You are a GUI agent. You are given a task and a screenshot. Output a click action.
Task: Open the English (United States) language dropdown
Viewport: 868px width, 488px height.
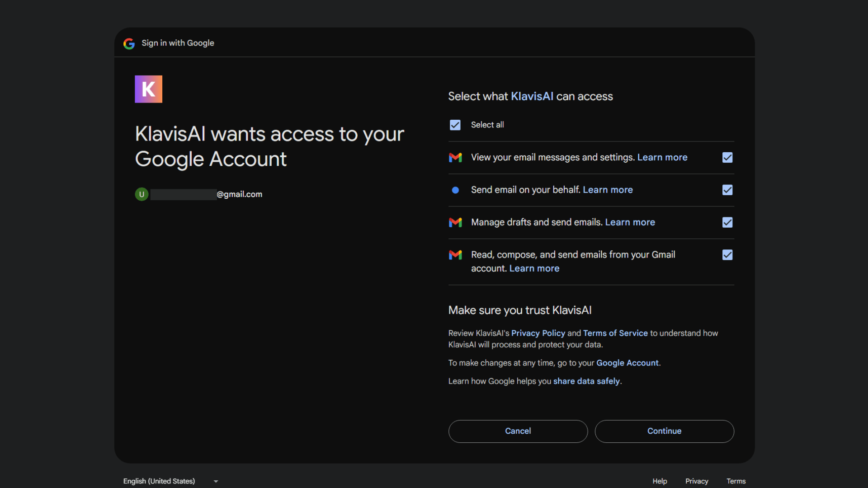tap(171, 481)
